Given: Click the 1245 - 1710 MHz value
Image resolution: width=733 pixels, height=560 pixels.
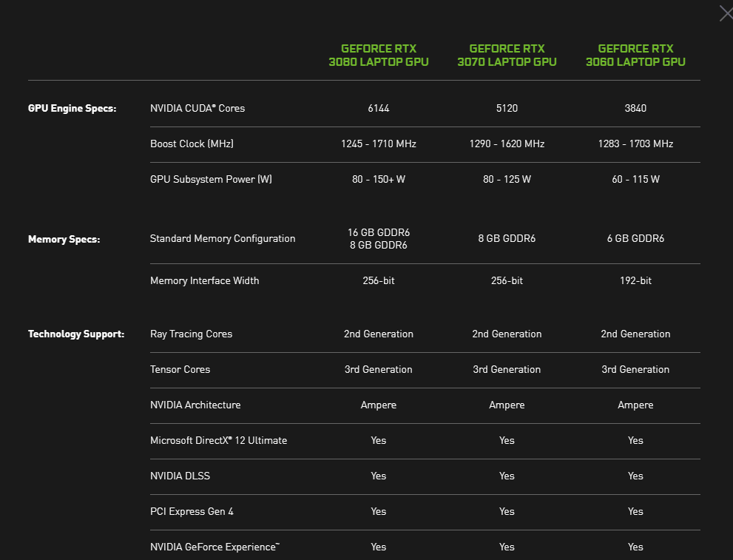Looking at the screenshot, I should click(x=379, y=144).
